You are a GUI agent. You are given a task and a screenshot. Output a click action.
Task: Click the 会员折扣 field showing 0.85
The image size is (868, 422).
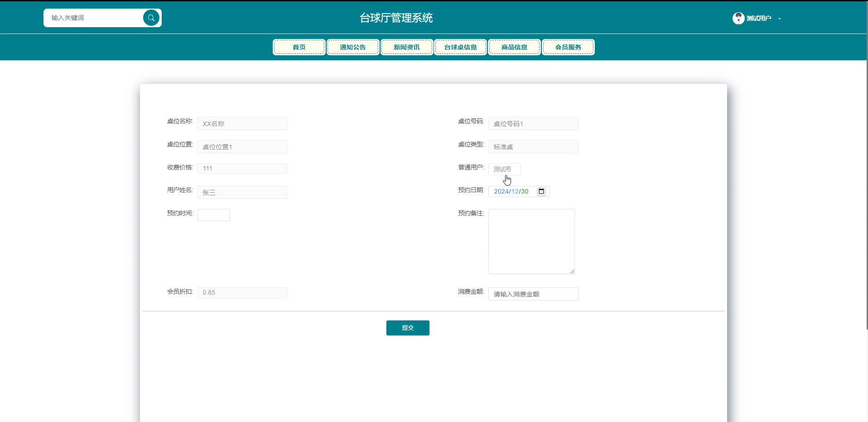242,292
